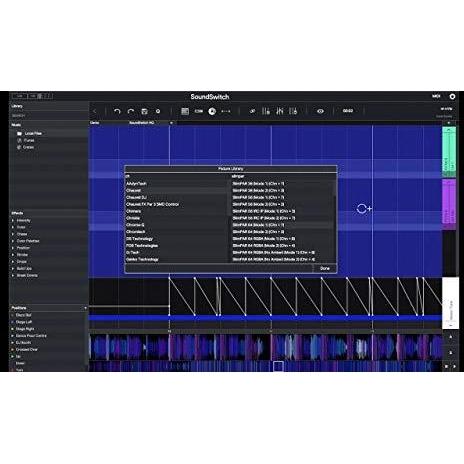464x464 pixels.
Task: Click the link icon in the toolbar
Action: coord(252,111)
